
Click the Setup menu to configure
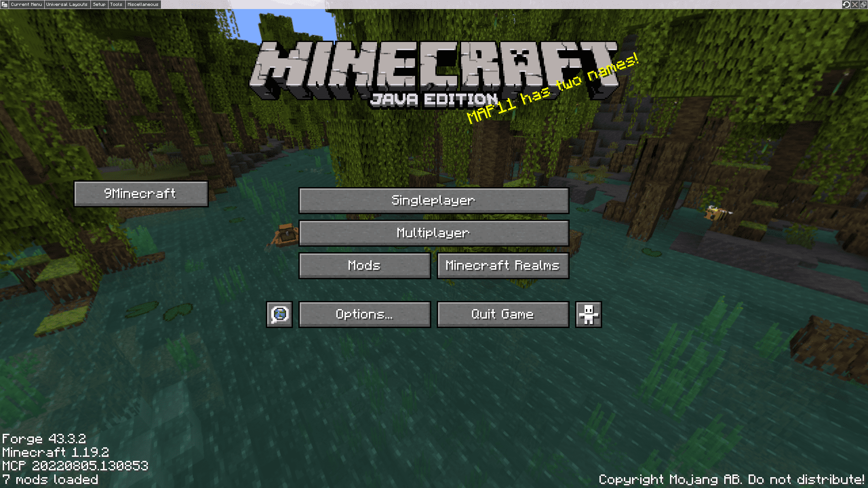98,5
